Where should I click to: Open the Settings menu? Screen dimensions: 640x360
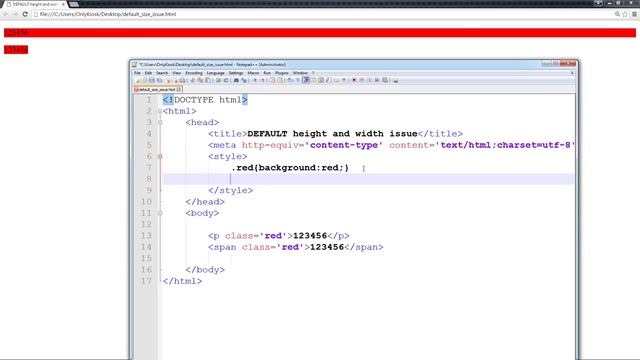[x=236, y=73]
